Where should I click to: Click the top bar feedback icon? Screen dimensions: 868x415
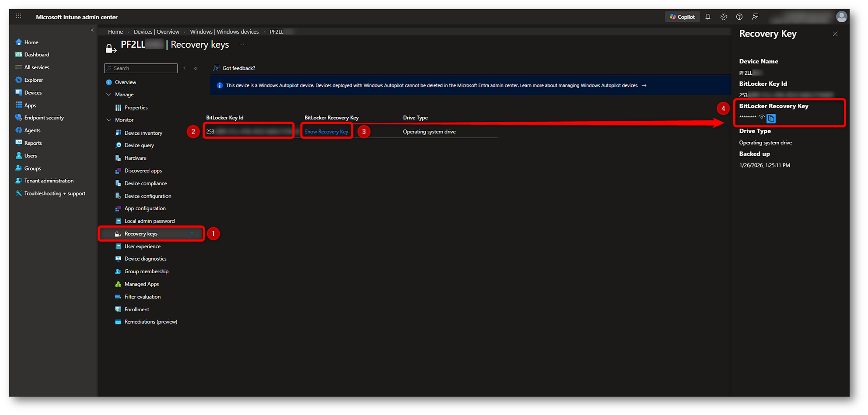[x=755, y=17]
